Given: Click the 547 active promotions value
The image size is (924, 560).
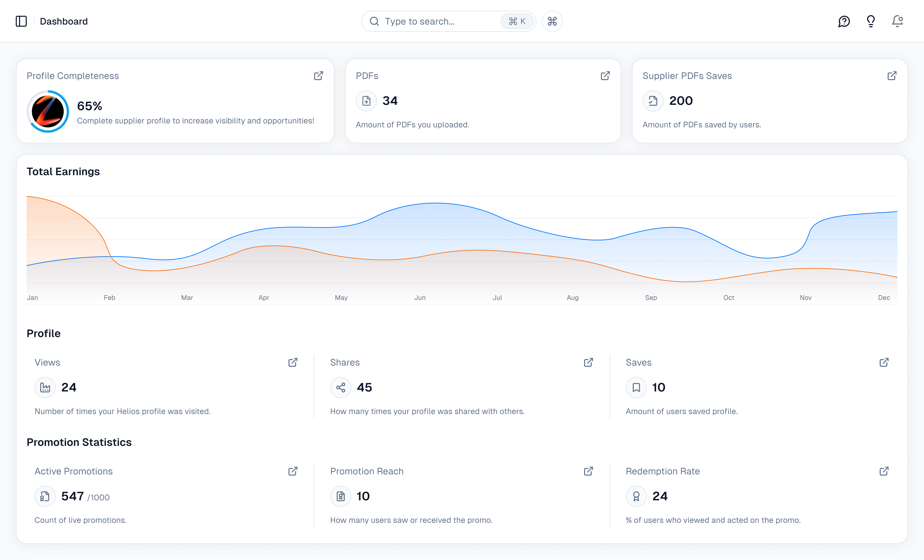Looking at the screenshot, I should (72, 496).
